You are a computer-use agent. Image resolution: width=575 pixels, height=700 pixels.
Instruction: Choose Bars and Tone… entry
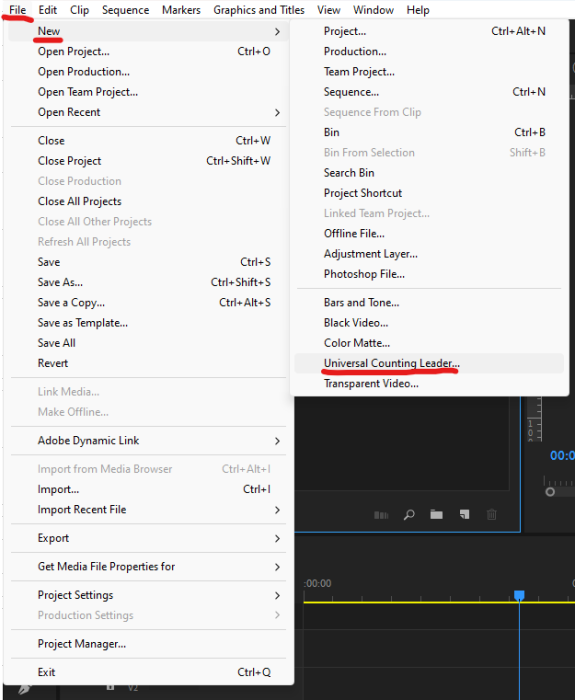point(429,303)
